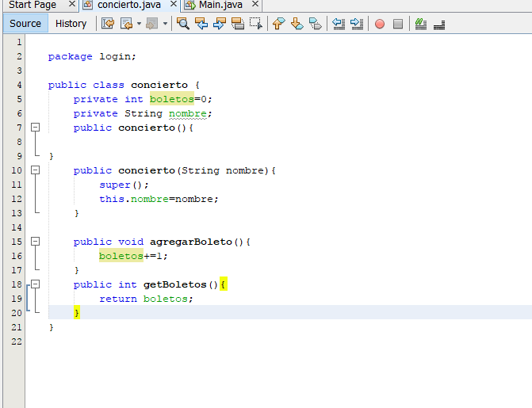
Task: Open the Main.java tab
Action: 220,5
